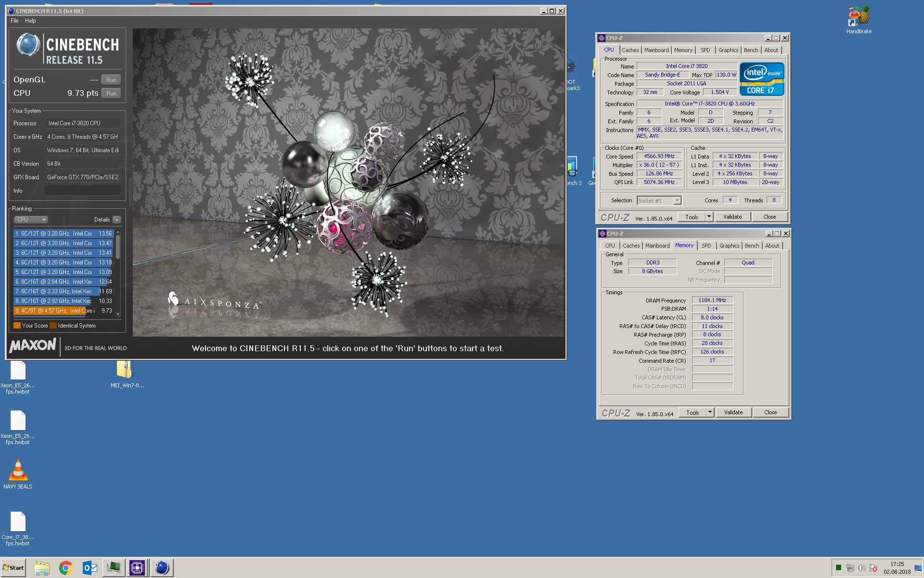Open the File menu in Cinebench

point(14,21)
